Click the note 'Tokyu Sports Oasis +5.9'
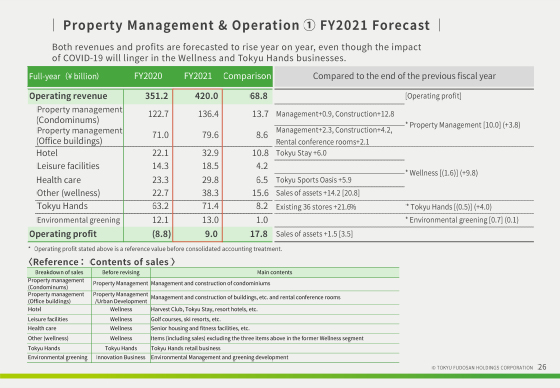The width and height of the screenshot is (560, 388). [314, 180]
